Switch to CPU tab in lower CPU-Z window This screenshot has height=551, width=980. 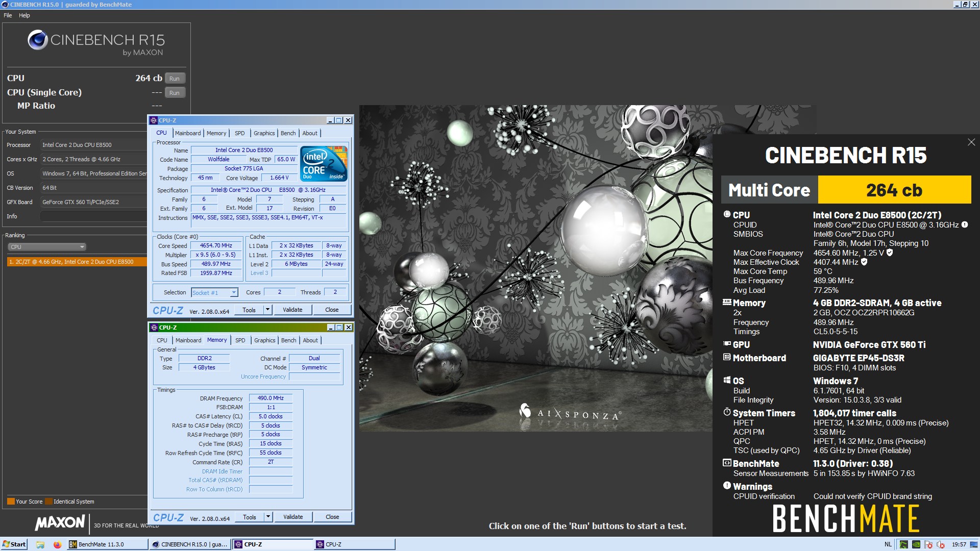pyautogui.click(x=162, y=340)
